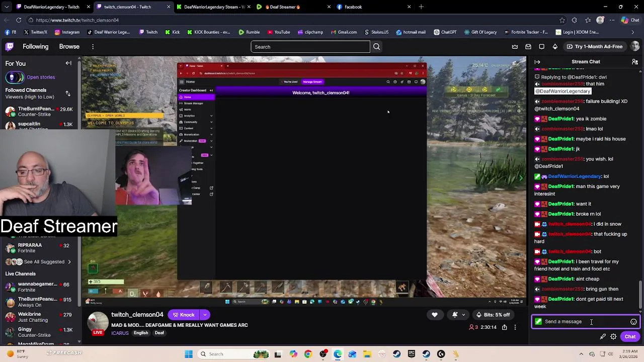Open the three-dot More menu beside Browse

tap(93, 47)
